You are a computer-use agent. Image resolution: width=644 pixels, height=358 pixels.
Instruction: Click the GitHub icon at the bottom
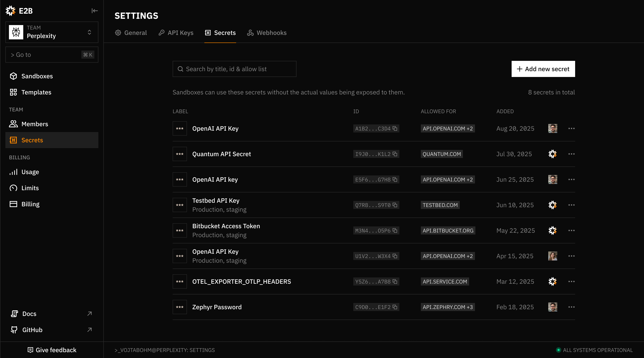coord(14,330)
